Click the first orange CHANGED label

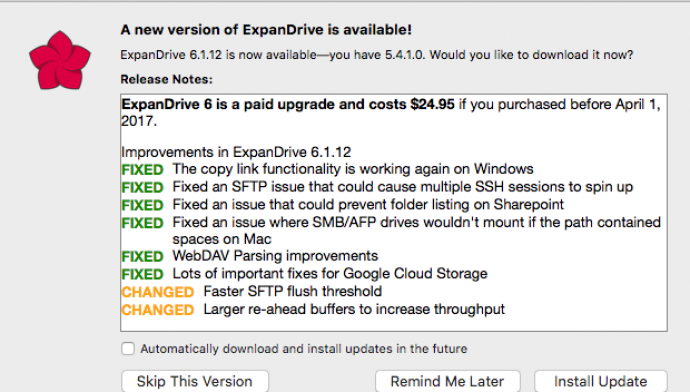158,292
